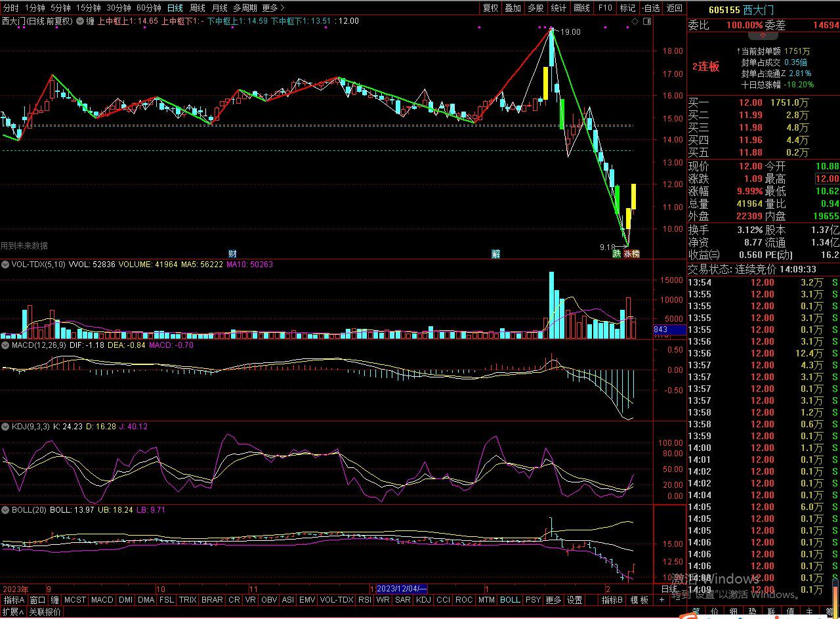Screen dimensions: 840x619
Task: Click the 买五 bid price 11.88 row
Action: (x=763, y=153)
